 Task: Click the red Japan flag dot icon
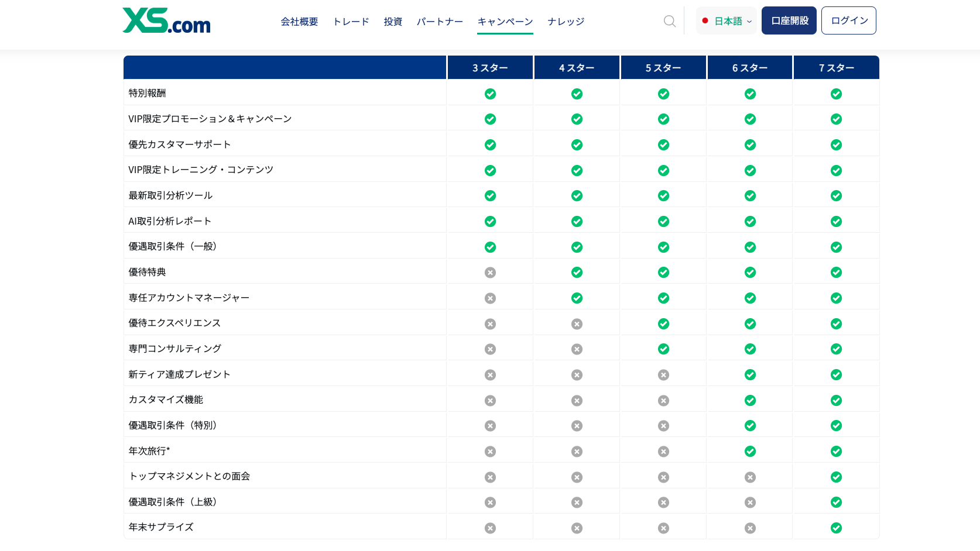(x=705, y=21)
